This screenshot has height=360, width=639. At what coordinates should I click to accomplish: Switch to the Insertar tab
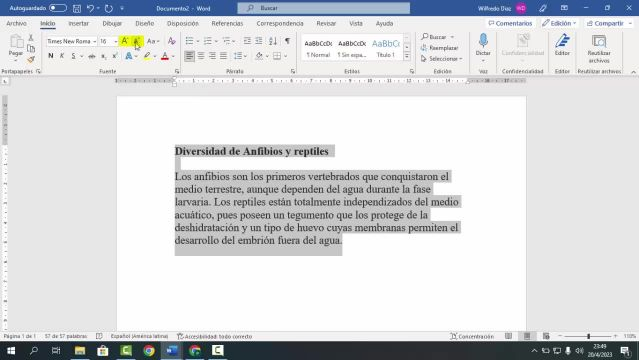pyautogui.click(x=79, y=23)
